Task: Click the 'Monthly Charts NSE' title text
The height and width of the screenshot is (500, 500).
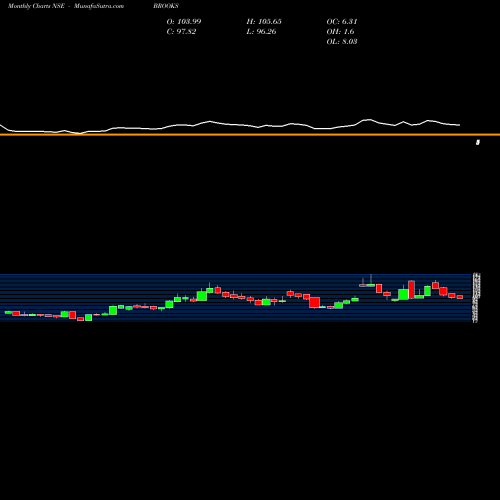Action: (36, 6)
